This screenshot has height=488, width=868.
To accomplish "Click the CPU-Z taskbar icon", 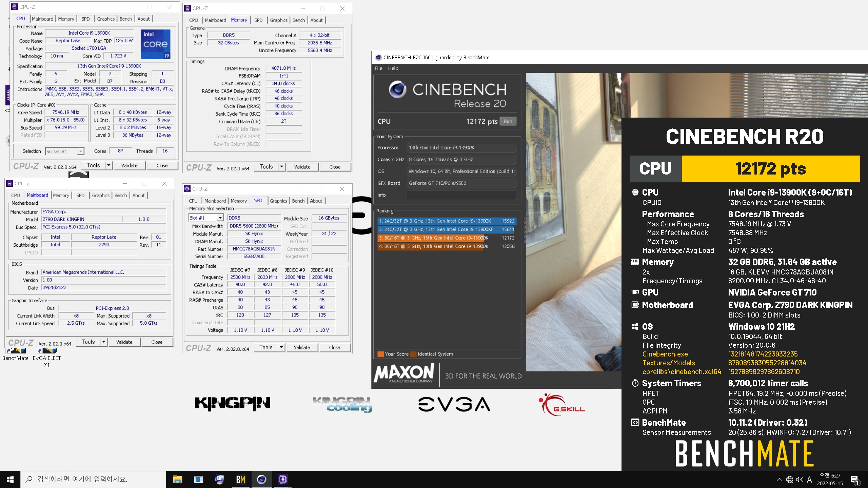I will (x=282, y=479).
